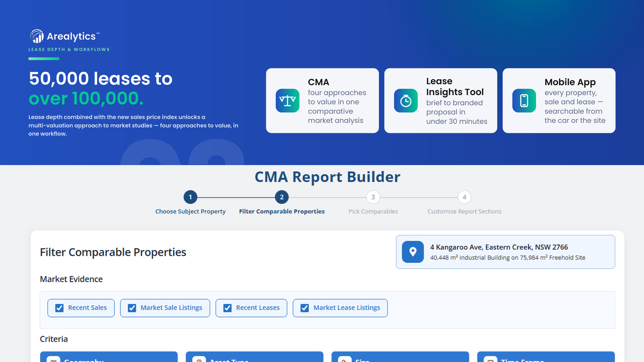
Task: Click the '50,000 leases to' headline
Action: [x=101, y=78]
